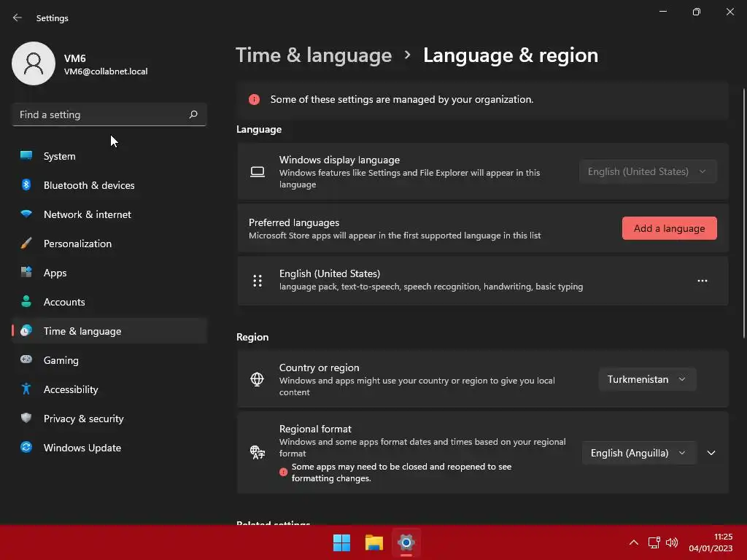Click the organization-managed info icon
The width and height of the screenshot is (747, 560).
point(254,99)
